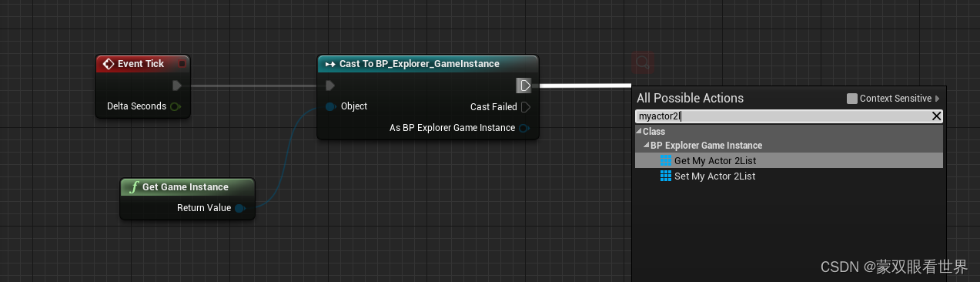Select the Get Game Instance node header
This screenshot has height=282, width=980.
click(187, 187)
